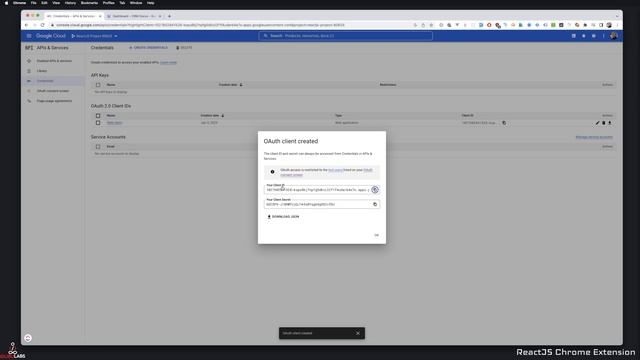The image size is (640, 360).
Task: Open the test users link in notice
Action: coord(335,170)
